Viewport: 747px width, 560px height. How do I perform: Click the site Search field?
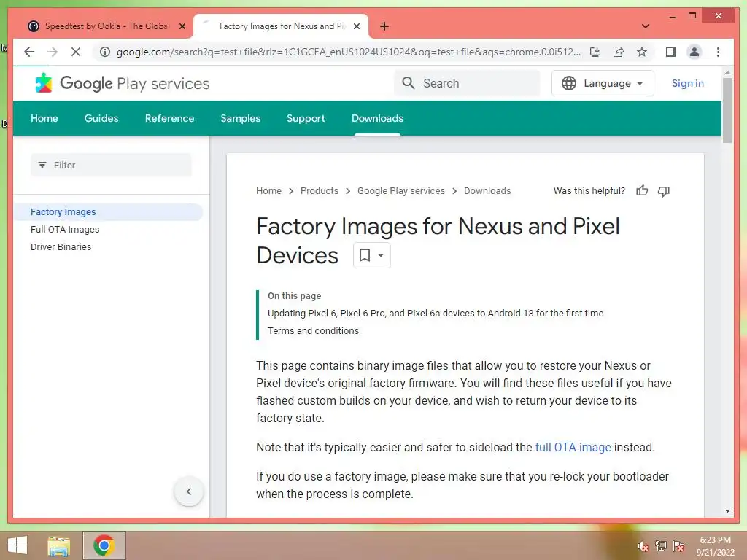(468, 83)
